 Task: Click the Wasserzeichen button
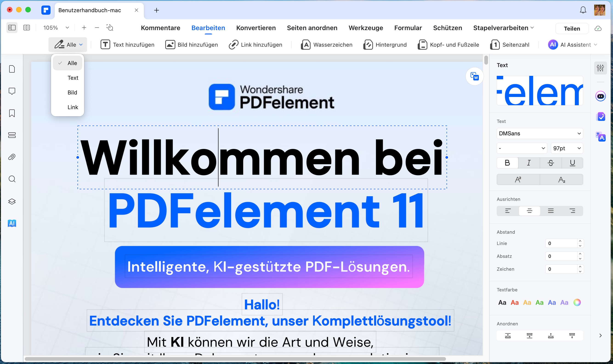pyautogui.click(x=327, y=45)
